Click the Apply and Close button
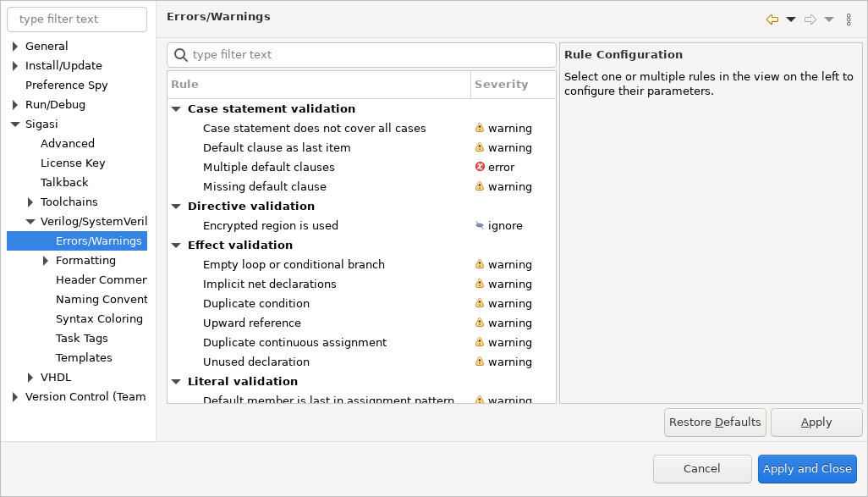The image size is (868, 497). (x=807, y=469)
